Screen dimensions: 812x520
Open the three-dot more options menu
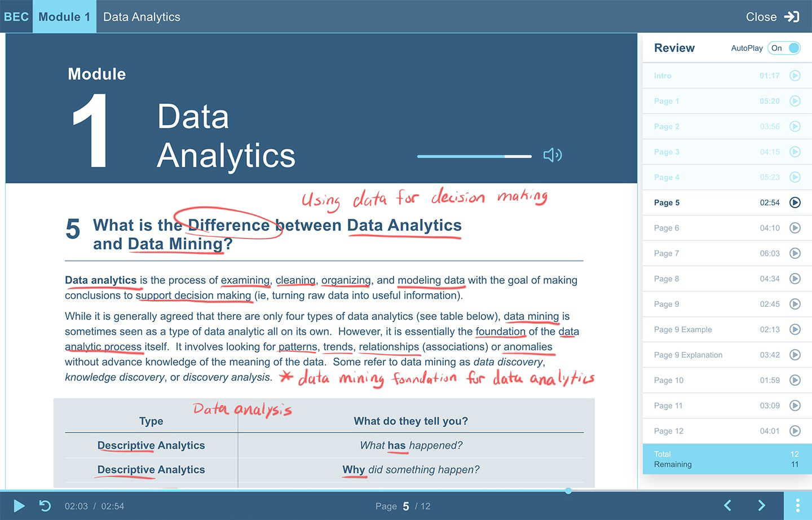coord(797,505)
